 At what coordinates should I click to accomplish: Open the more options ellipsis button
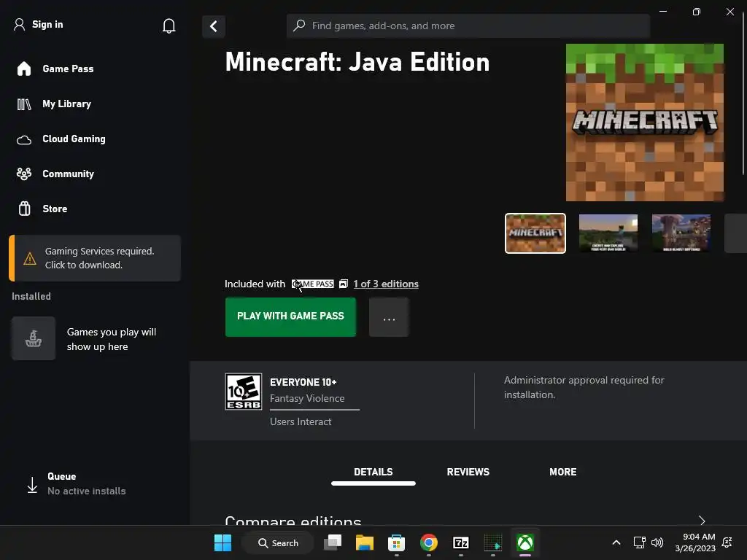pyautogui.click(x=389, y=317)
